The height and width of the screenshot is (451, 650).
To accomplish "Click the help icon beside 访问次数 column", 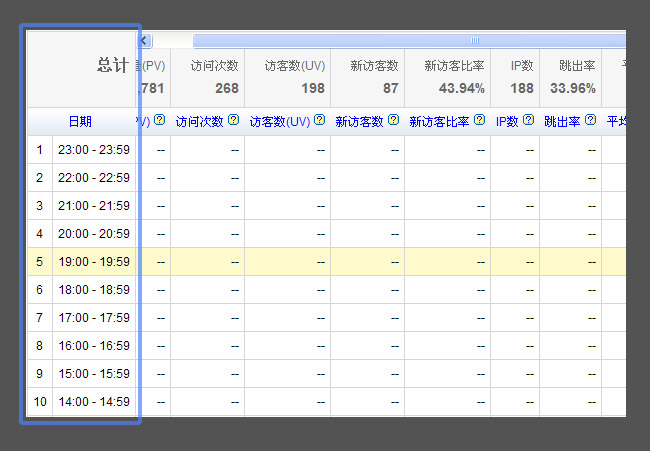I will point(234,120).
